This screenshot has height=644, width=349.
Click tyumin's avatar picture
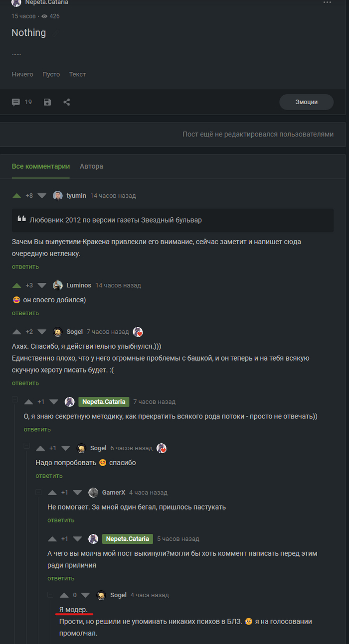[58, 196]
